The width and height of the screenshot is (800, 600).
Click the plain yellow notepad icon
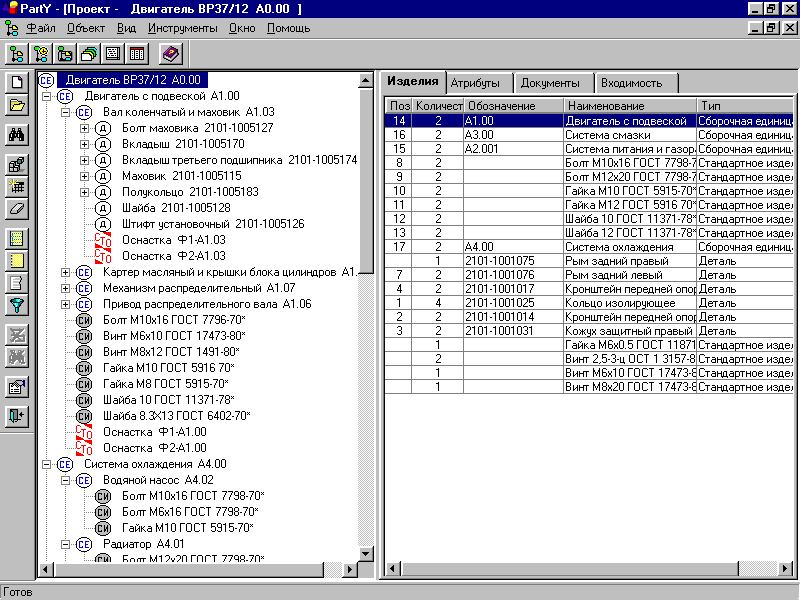(17, 261)
